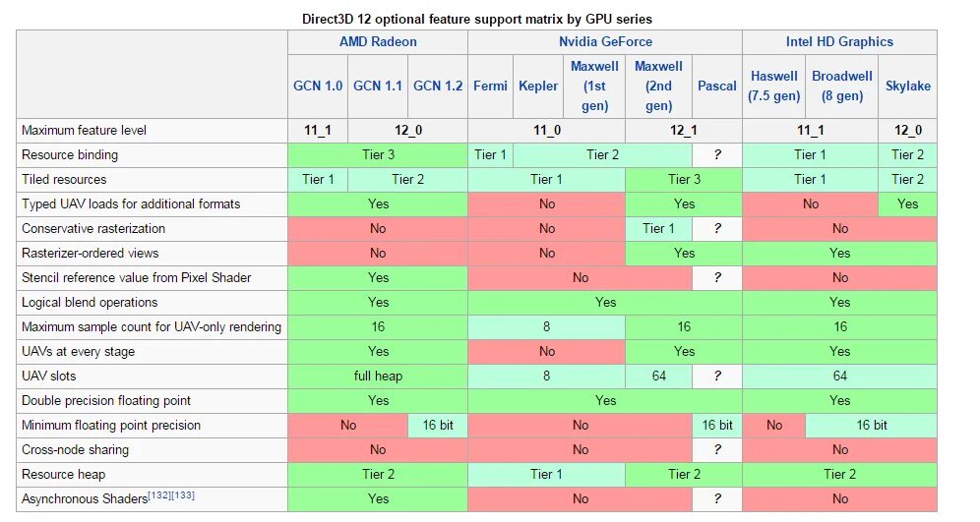This screenshot has width=980, height=522.
Task: Click the GCN 1.2 column link
Action: click(438, 87)
